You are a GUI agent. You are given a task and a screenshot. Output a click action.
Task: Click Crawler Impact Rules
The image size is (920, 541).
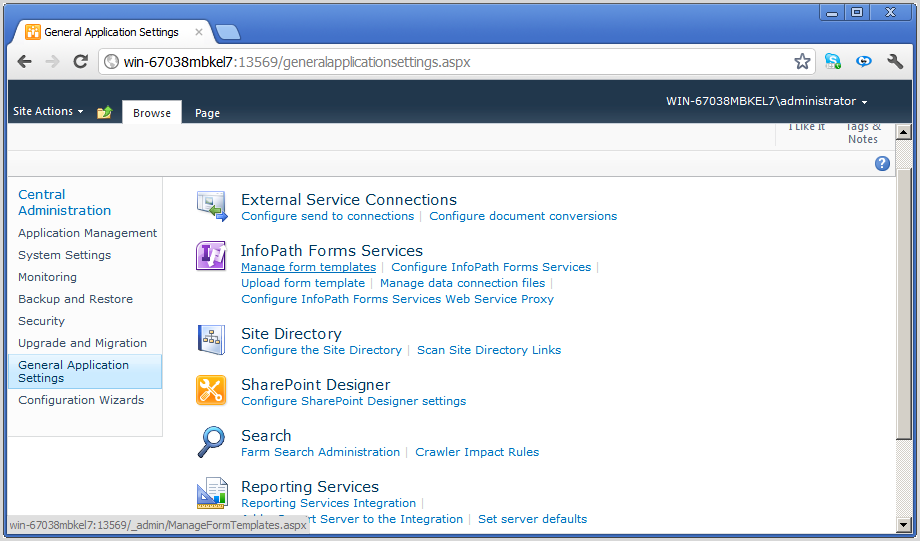pyautogui.click(x=477, y=452)
